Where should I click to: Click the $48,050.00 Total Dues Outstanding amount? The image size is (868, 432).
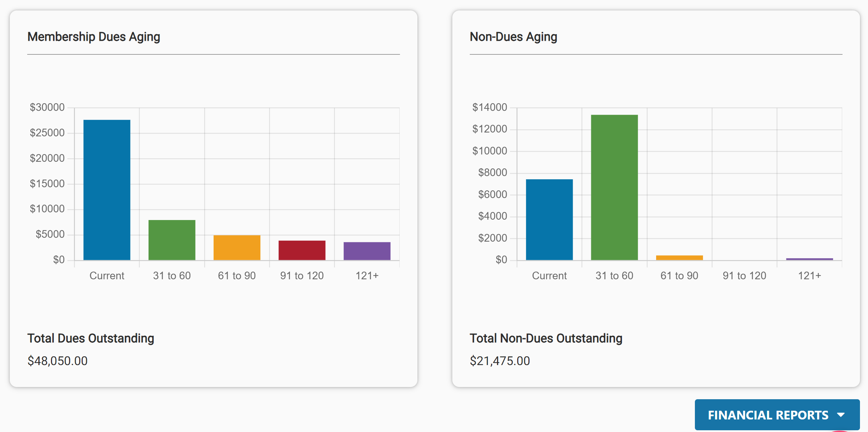click(58, 361)
